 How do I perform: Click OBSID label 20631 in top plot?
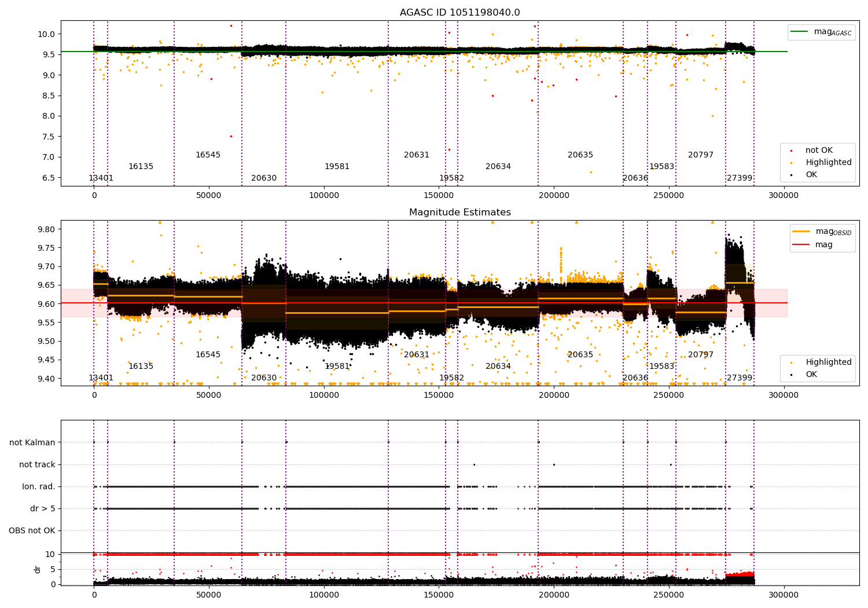point(417,155)
